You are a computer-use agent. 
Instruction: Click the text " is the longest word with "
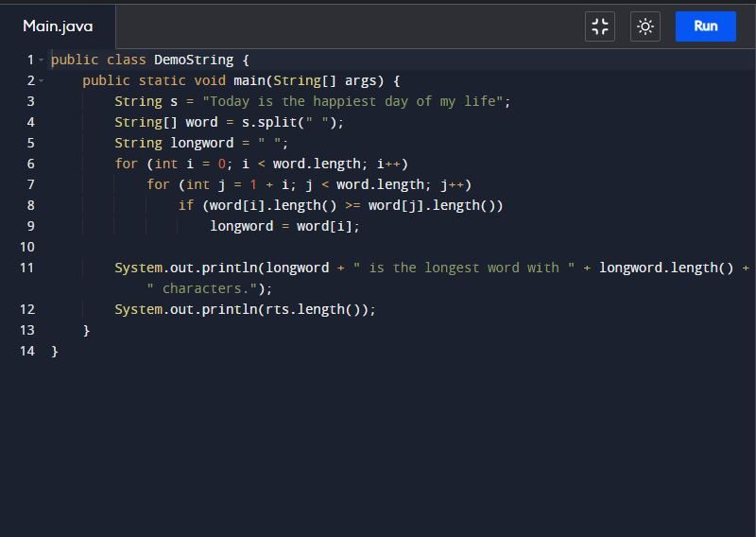tap(464, 268)
